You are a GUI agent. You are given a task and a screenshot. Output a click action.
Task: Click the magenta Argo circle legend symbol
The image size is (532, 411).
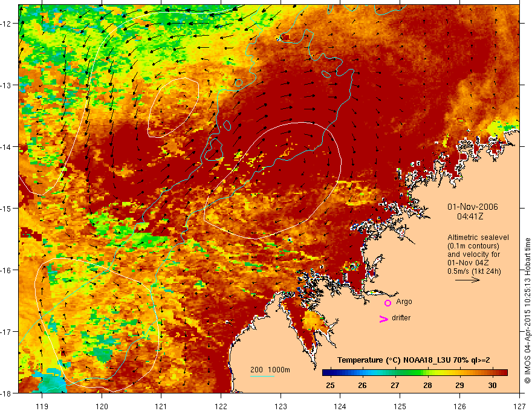[388, 303]
